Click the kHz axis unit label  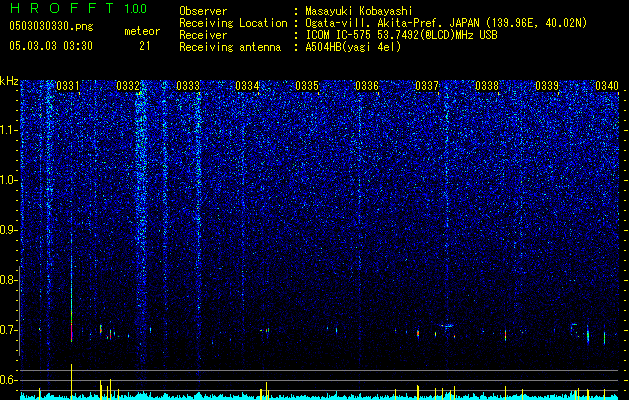point(9,81)
